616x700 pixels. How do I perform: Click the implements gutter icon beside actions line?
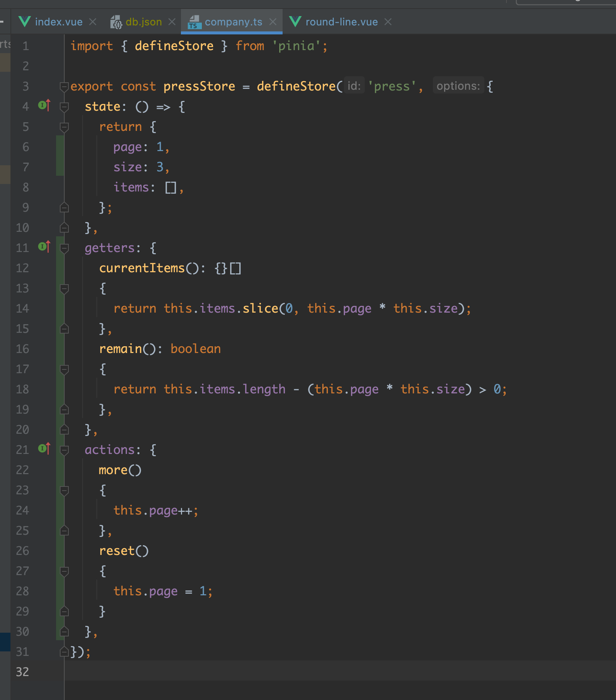pos(44,449)
